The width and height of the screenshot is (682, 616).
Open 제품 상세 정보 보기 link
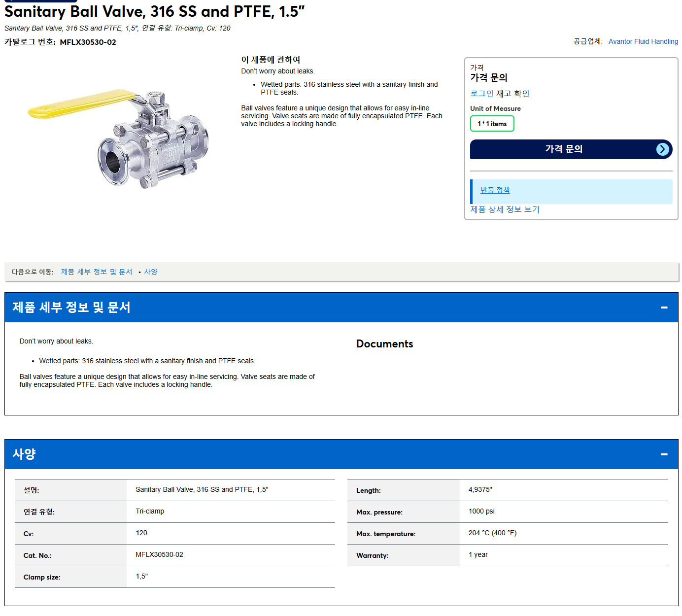(x=505, y=209)
